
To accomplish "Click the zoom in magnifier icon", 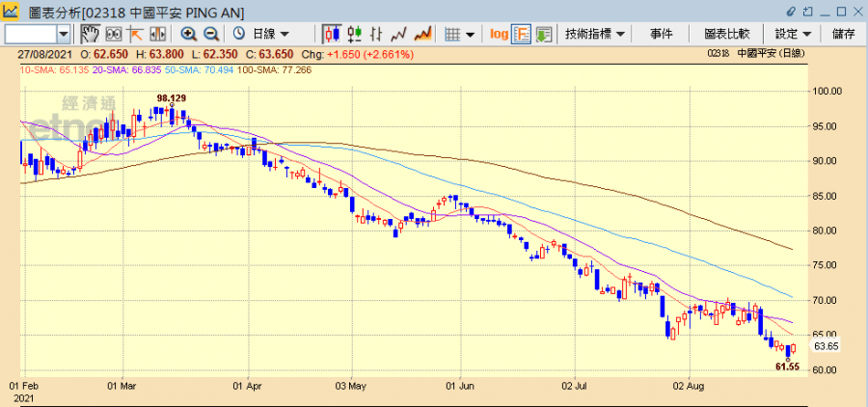I will click(189, 34).
